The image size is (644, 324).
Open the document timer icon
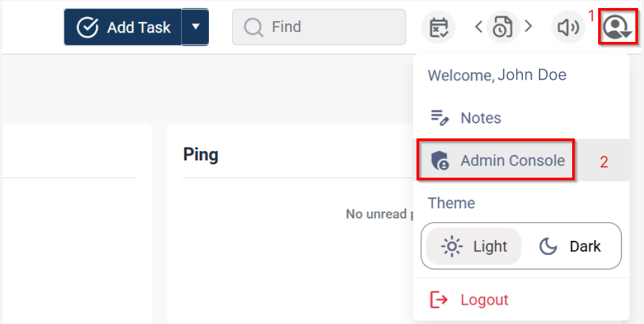pyautogui.click(x=503, y=27)
